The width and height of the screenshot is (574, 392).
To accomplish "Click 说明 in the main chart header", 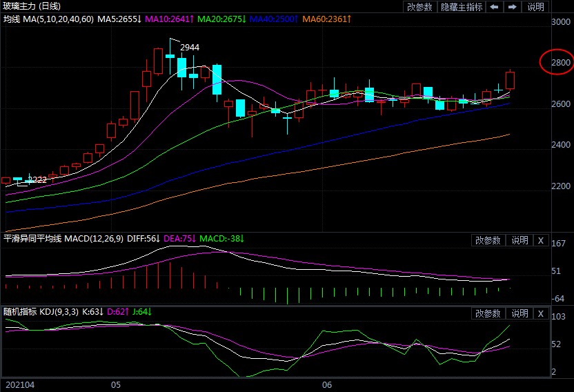I will click(536, 7).
